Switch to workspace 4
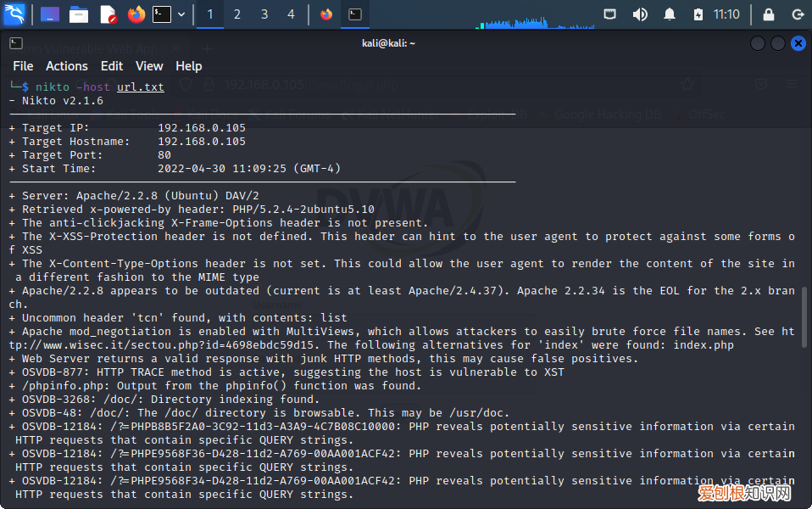The width and height of the screenshot is (812, 509). (x=292, y=14)
